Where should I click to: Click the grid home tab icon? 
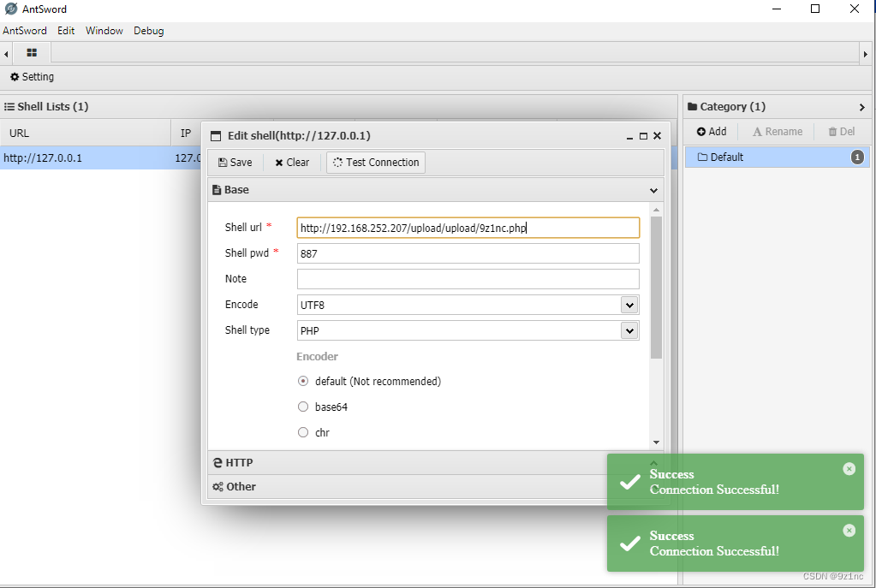tap(32, 52)
